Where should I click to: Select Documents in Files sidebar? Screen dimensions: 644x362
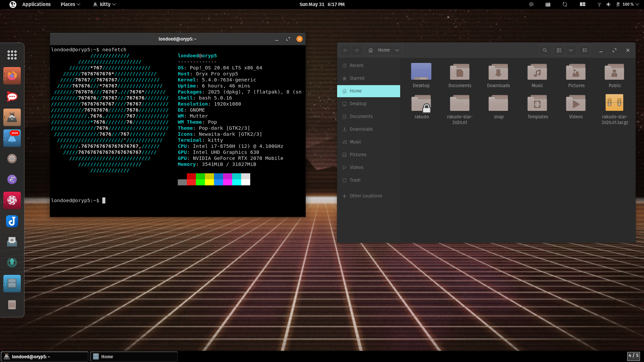pyautogui.click(x=369, y=117)
